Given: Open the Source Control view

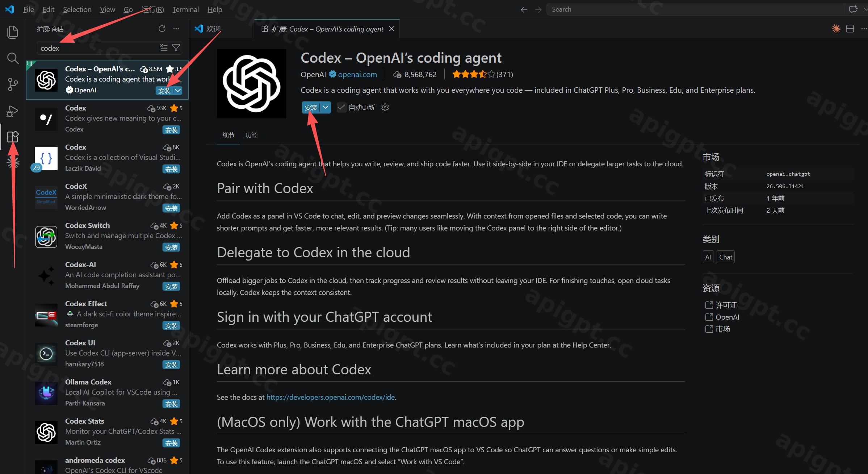Looking at the screenshot, I should [x=13, y=84].
